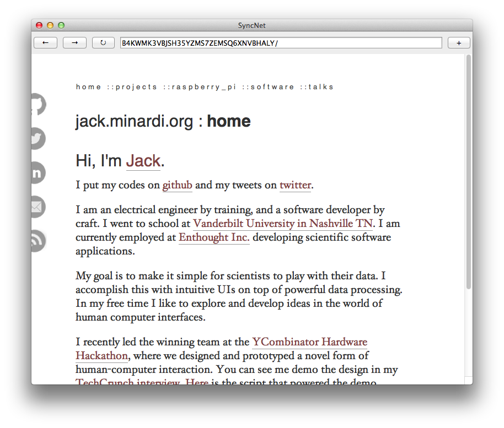Open the Enthought Inc. link
The height and width of the screenshot is (428, 504).
[x=214, y=237]
